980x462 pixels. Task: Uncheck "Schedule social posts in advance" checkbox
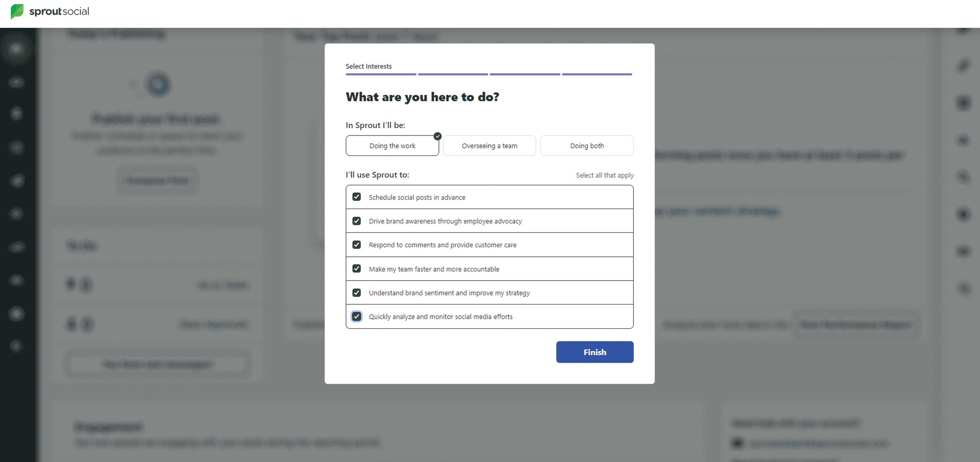(x=356, y=197)
